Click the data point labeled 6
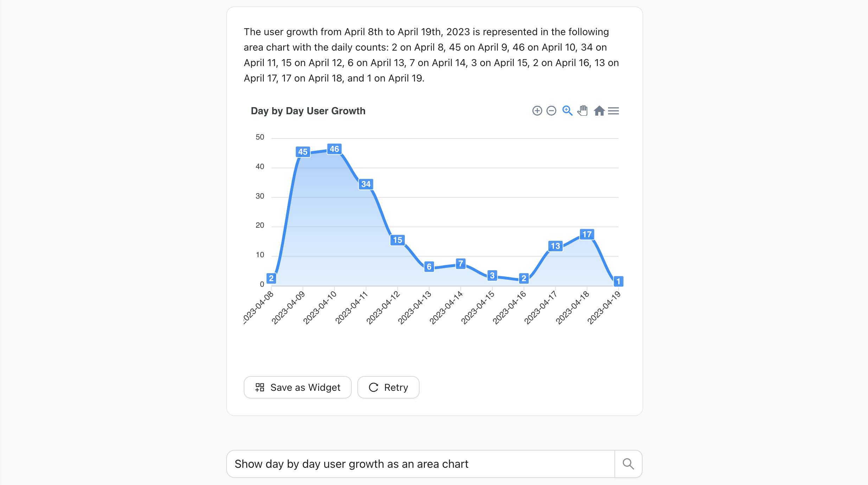Image resolution: width=868 pixels, height=485 pixels. [429, 267]
